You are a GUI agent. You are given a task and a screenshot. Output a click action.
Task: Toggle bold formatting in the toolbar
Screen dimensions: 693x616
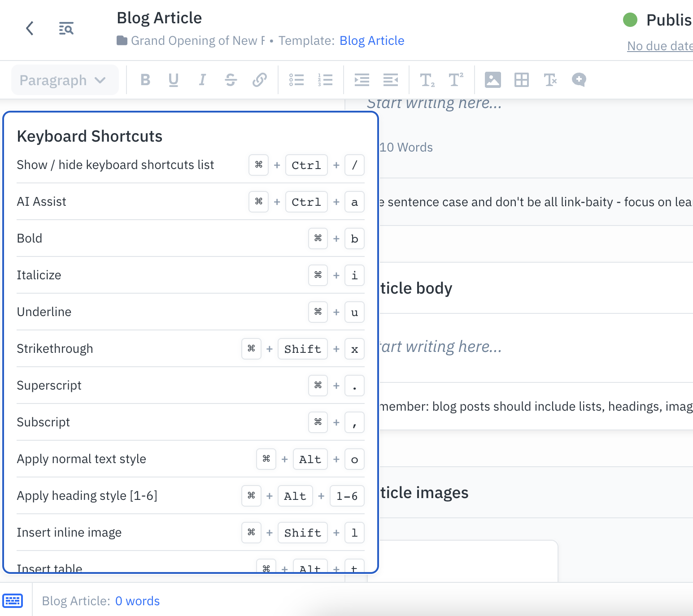click(145, 80)
